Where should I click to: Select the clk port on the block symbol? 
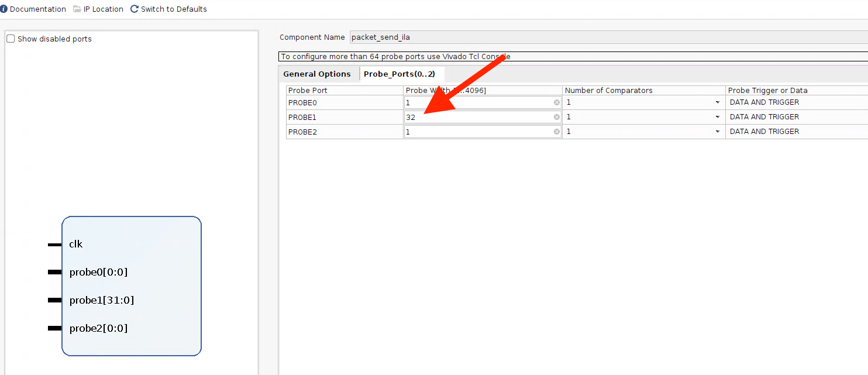(75, 244)
